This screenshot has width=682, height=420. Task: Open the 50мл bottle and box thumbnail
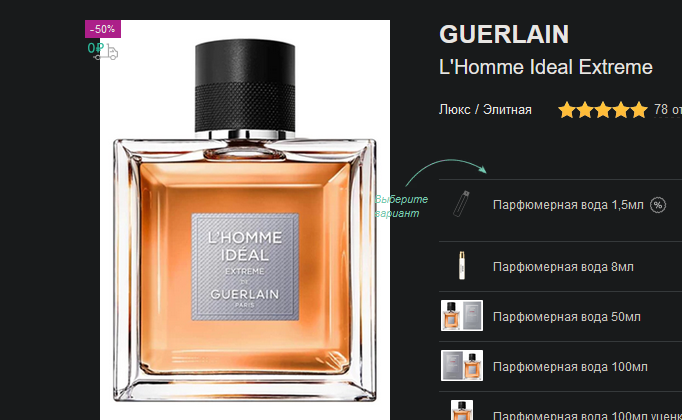(461, 316)
